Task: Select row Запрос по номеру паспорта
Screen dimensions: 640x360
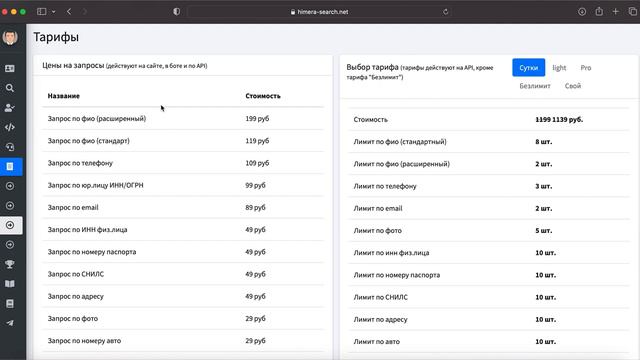Action: tap(183, 252)
